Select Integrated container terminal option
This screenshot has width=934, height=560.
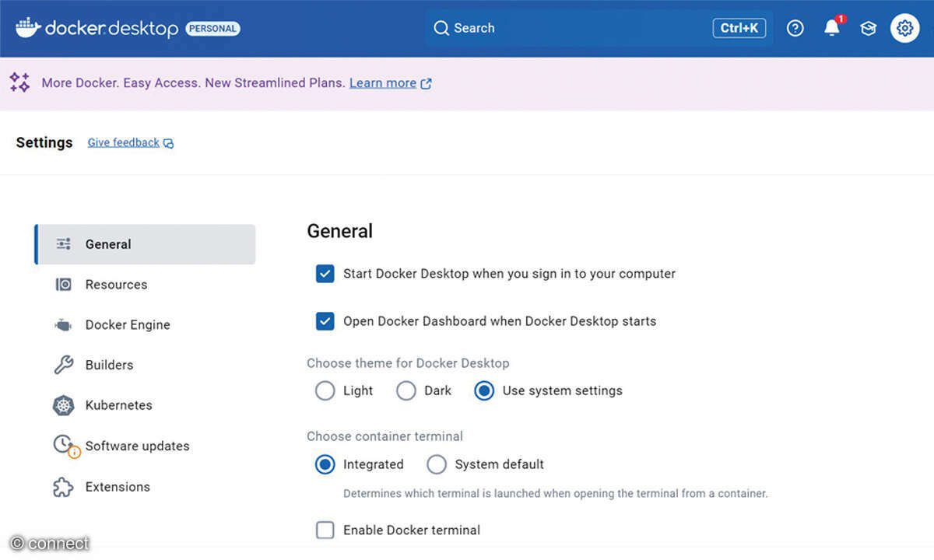325,464
